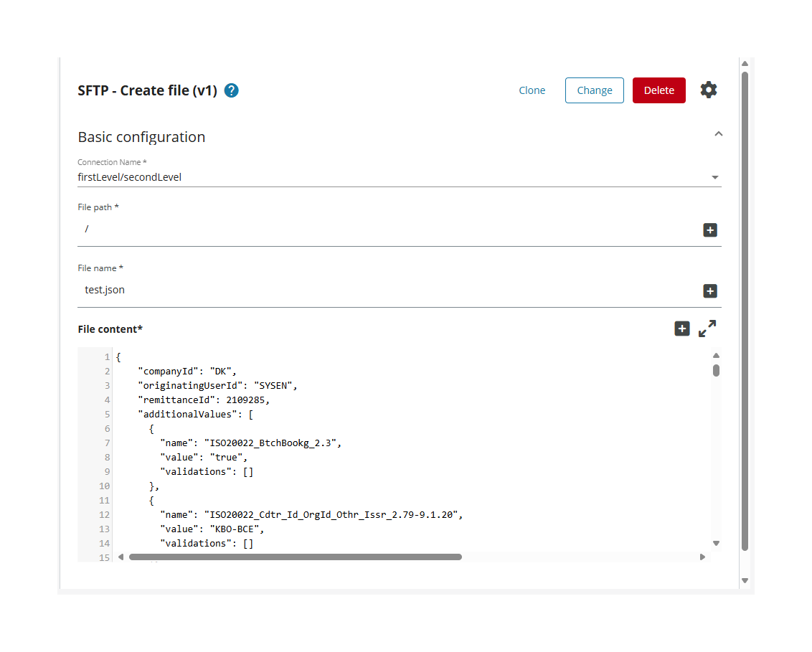Click the "value": "KBO-BCE" line
This screenshot has height=652, width=812.
point(212,529)
